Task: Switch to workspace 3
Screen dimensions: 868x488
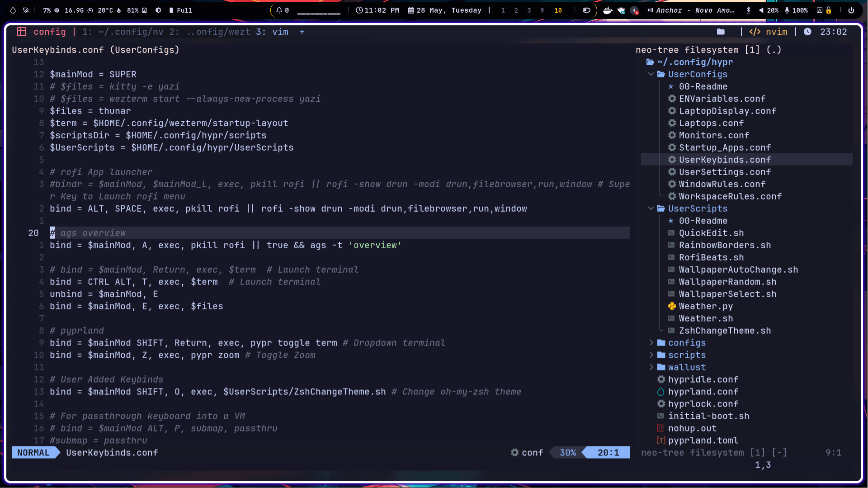Action: pos(529,10)
